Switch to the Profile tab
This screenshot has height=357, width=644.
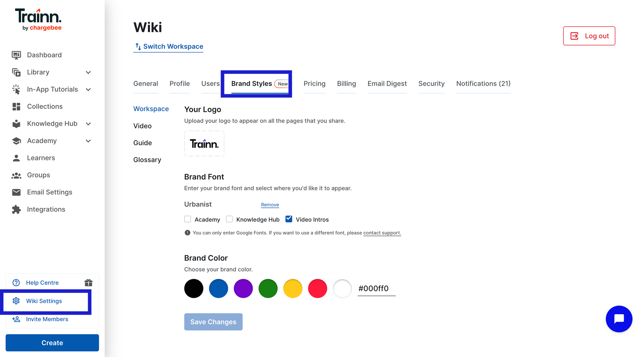coord(180,84)
